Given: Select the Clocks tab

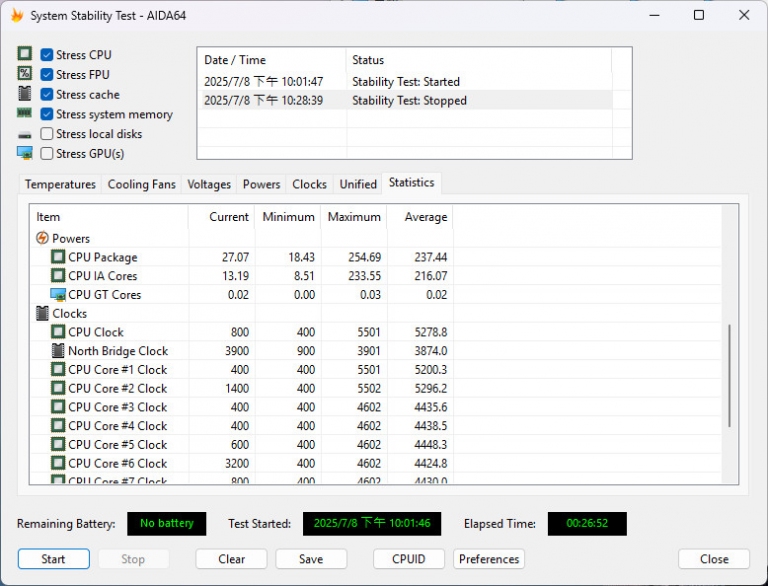Looking at the screenshot, I should tap(309, 184).
